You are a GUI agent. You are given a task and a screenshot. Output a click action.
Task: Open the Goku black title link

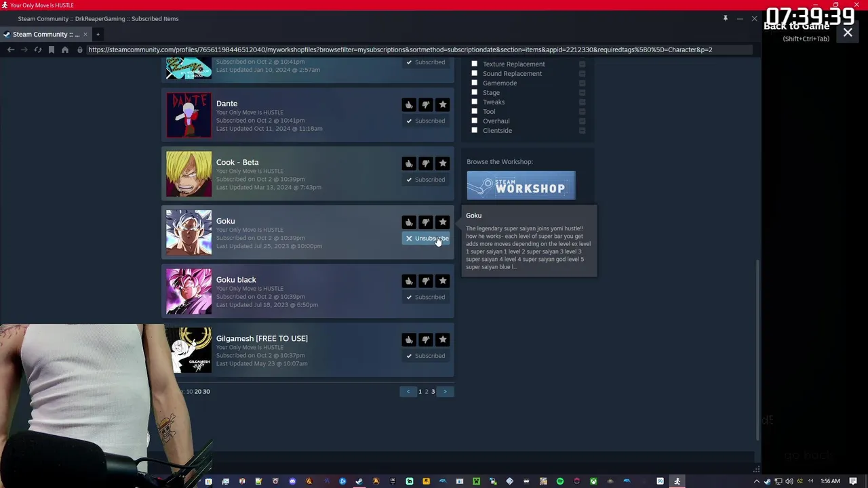[236, 279]
